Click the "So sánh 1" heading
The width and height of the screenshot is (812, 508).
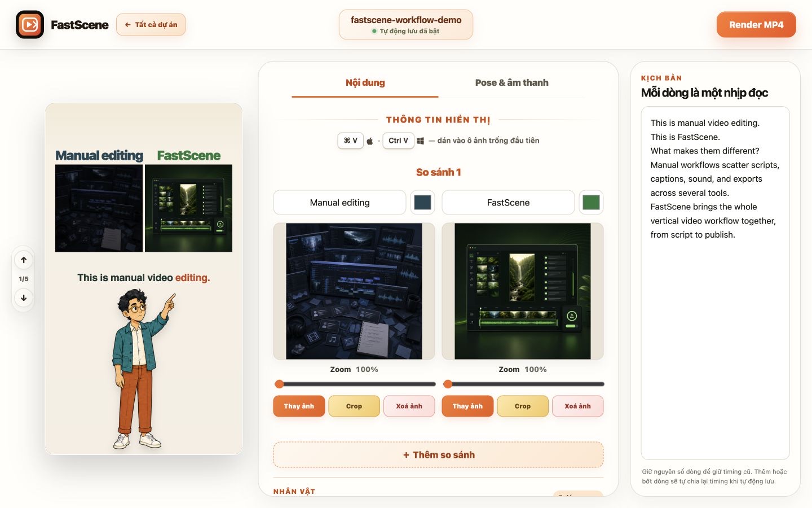[438, 172]
